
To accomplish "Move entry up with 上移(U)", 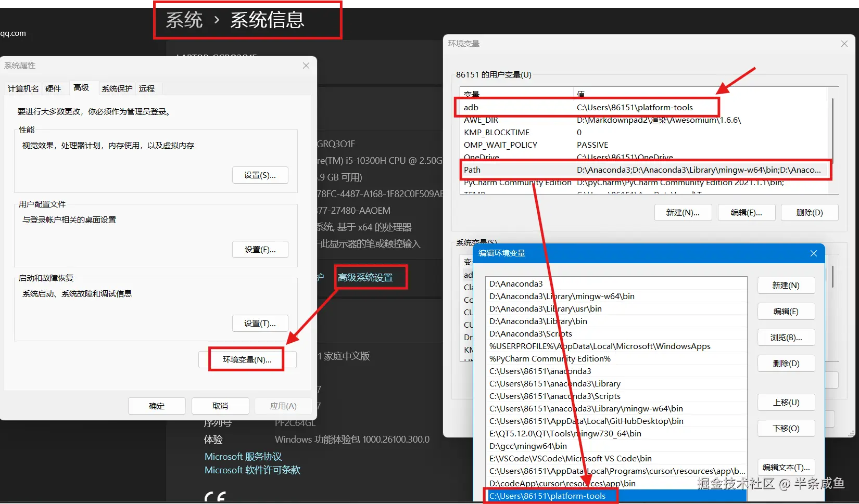I will 786,402.
